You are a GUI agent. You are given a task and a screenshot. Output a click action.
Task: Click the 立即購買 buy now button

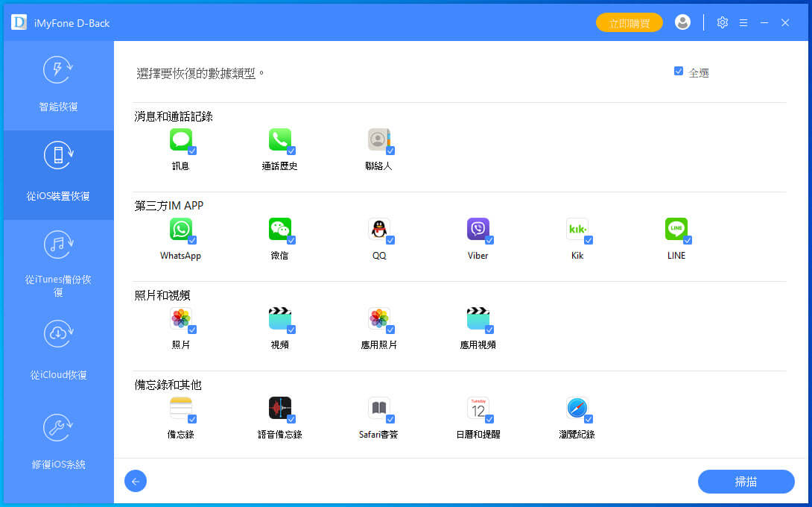coord(629,23)
